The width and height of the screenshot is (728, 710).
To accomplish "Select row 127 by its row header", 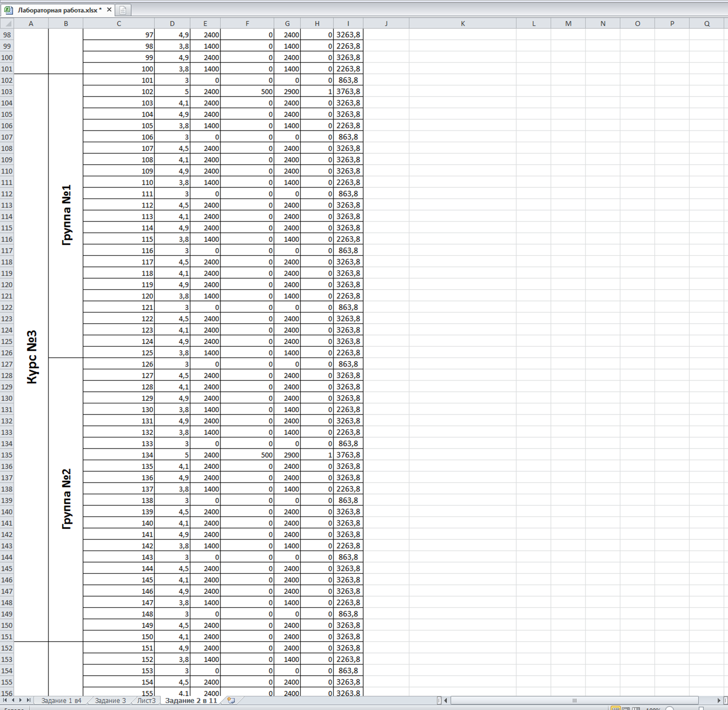I will coord(7,364).
